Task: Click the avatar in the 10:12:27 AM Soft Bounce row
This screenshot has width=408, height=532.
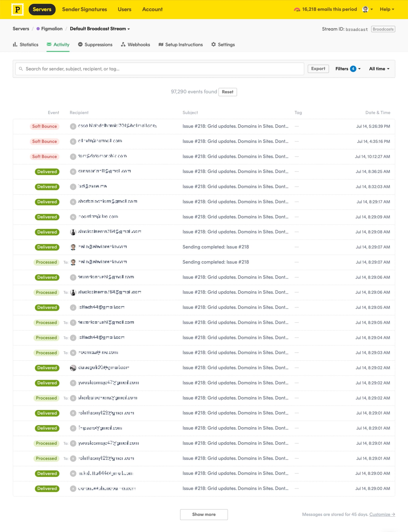Action: pyautogui.click(x=73, y=157)
